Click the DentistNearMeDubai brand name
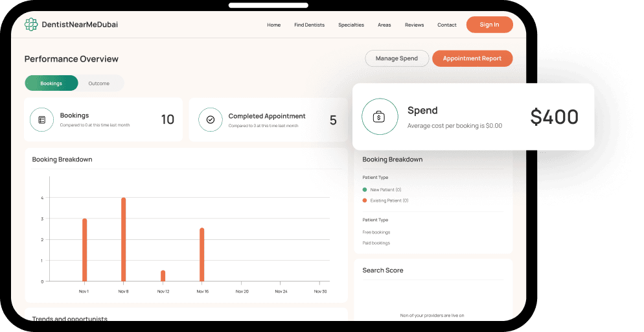 tap(80, 25)
